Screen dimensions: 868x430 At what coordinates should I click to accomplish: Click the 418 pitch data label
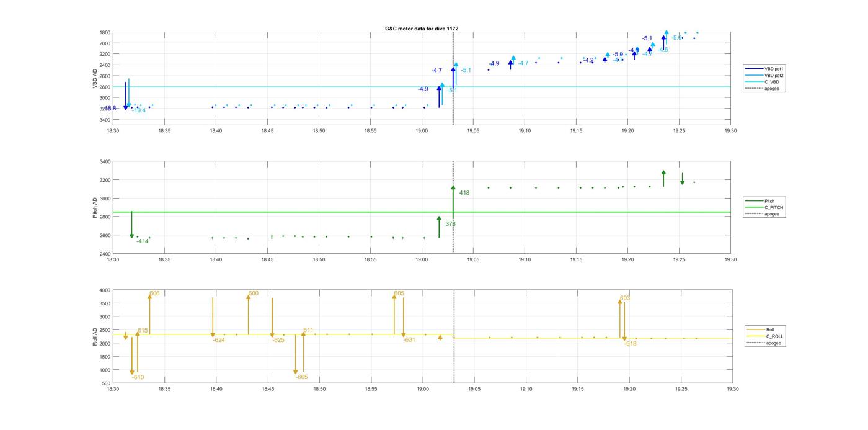pyautogui.click(x=464, y=193)
